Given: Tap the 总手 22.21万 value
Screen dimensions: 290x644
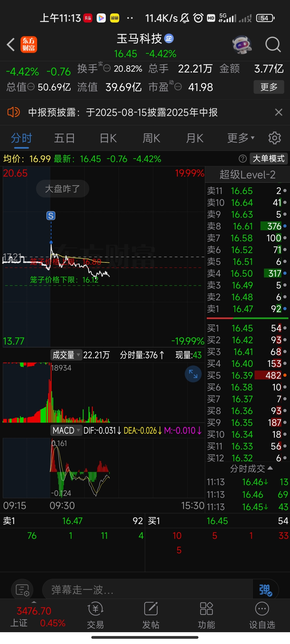Looking at the screenshot, I should [x=195, y=68].
